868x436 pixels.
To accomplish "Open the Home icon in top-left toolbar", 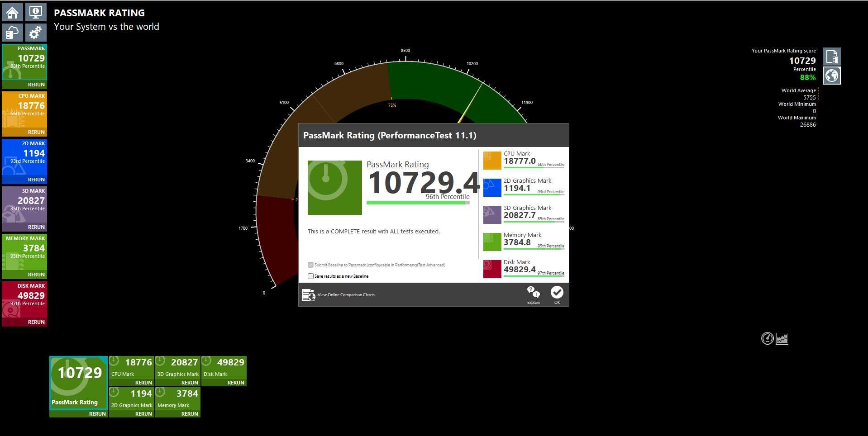I will coord(12,12).
